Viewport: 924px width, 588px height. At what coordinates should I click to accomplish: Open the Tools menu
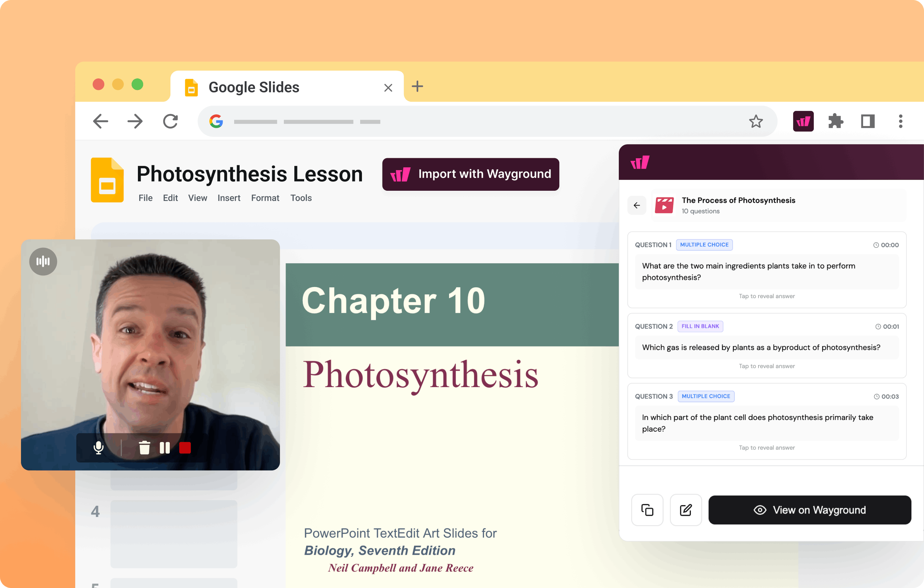(x=301, y=198)
